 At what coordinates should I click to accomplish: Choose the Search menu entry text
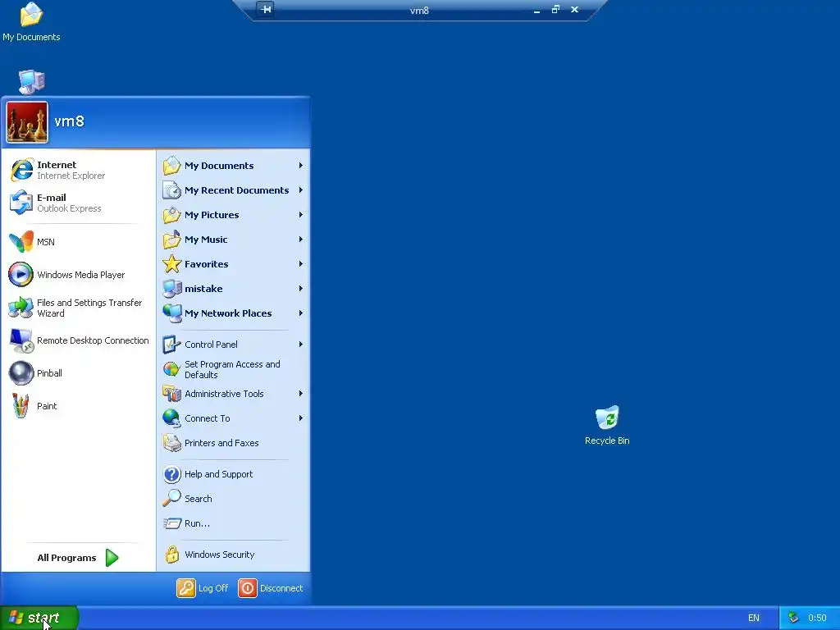coord(199,499)
